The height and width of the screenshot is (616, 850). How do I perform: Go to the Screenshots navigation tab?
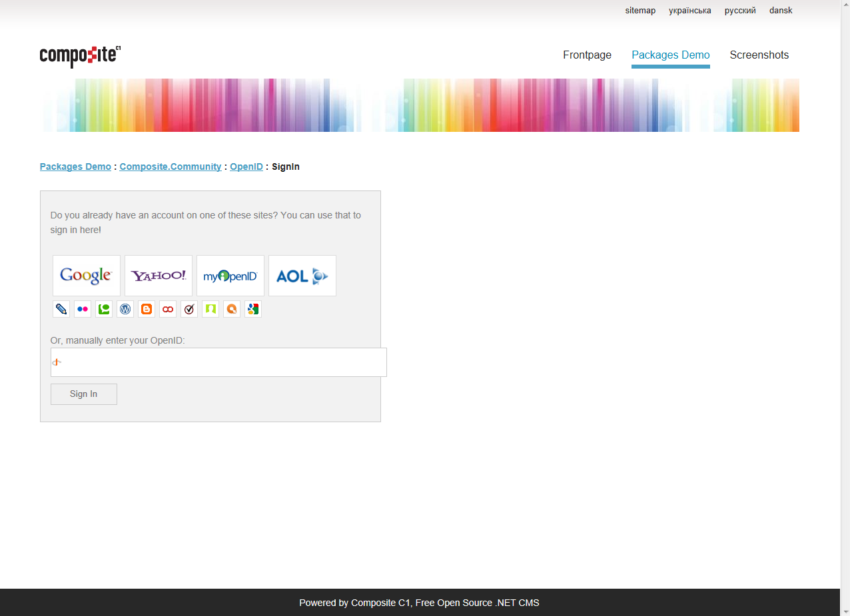coord(759,55)
